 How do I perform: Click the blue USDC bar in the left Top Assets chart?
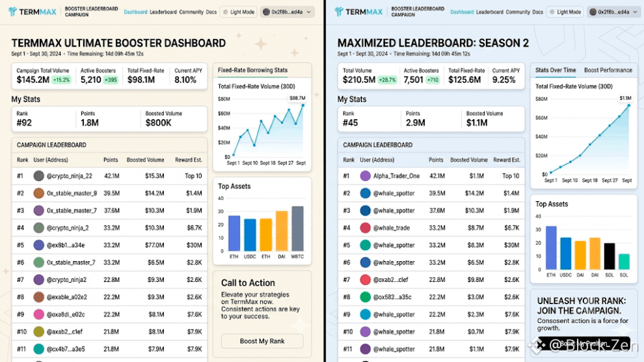tap(250, 234)
